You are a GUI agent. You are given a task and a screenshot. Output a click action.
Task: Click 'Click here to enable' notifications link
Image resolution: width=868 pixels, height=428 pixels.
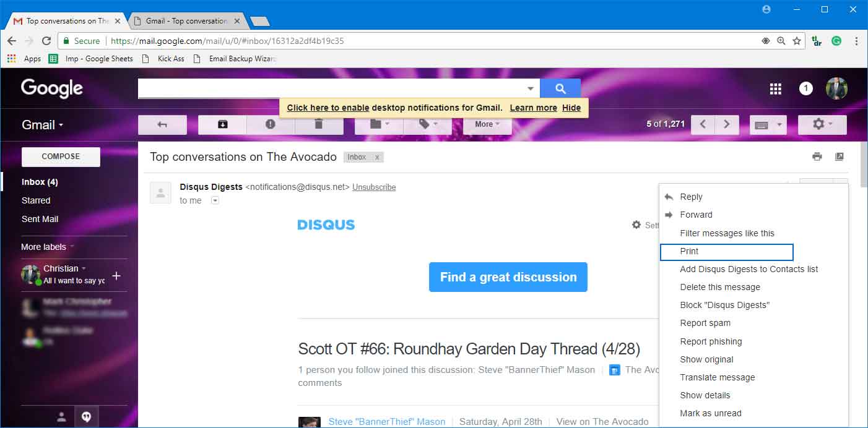tap(328, 108)
